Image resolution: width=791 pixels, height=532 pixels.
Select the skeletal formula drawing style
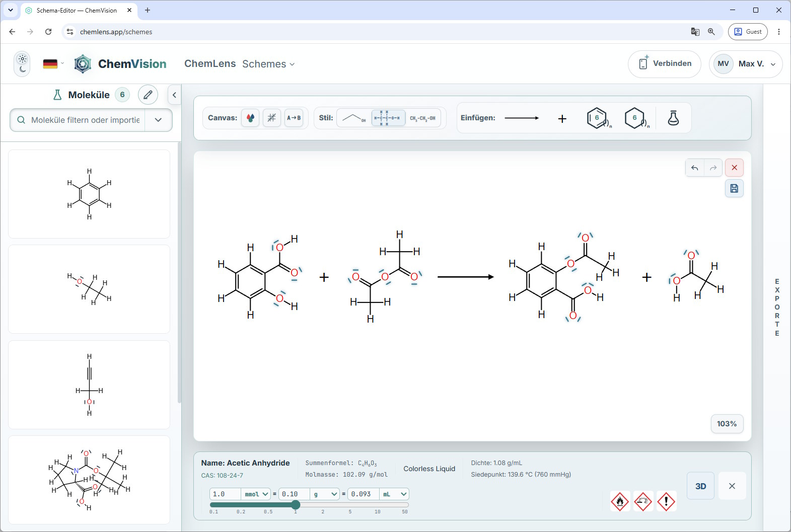(354, 118)
